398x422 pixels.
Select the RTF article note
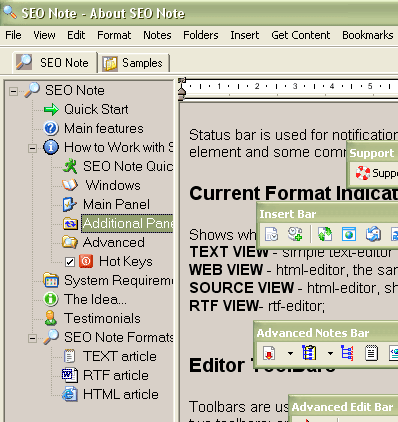click(116, 375)
